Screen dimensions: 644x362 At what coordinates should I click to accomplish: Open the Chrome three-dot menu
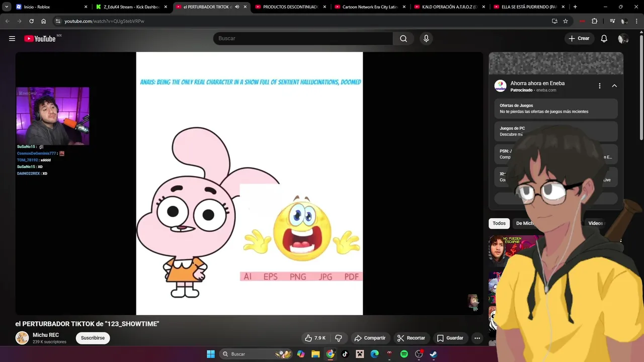point(637,21)
